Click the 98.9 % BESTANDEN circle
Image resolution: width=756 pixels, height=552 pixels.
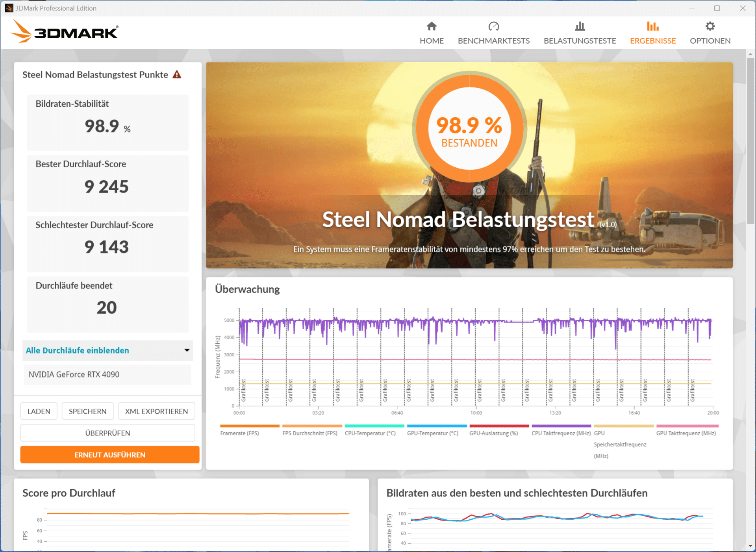(x=469, y=128)
